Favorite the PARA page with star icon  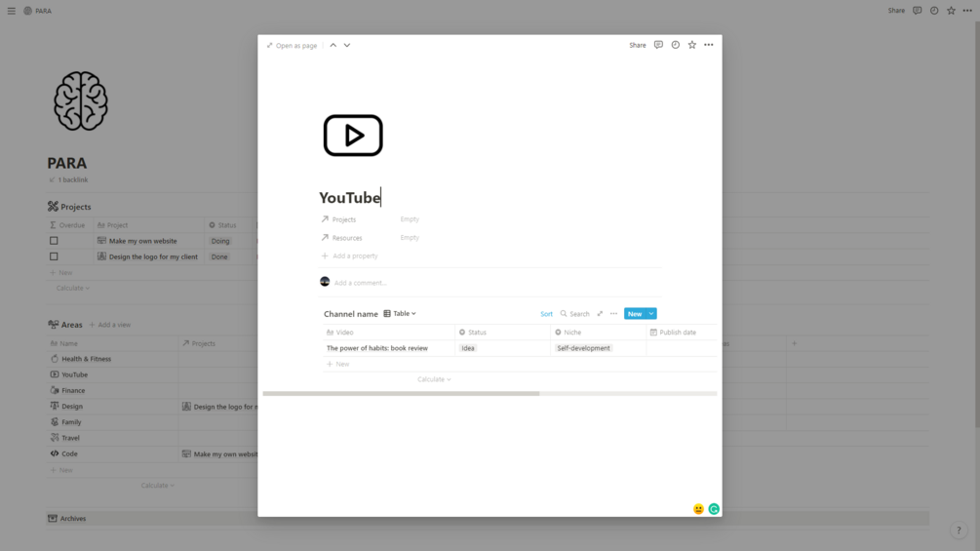[x=951, y=11]
